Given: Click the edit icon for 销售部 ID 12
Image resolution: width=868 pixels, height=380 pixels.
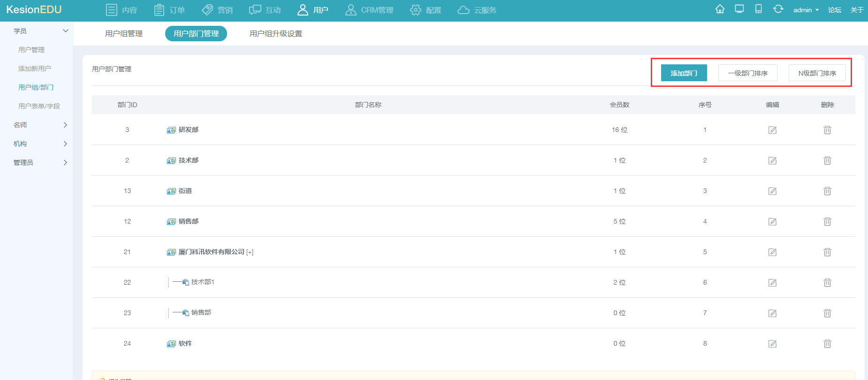Looking at the screenshot, I should [x=772, y=222].
